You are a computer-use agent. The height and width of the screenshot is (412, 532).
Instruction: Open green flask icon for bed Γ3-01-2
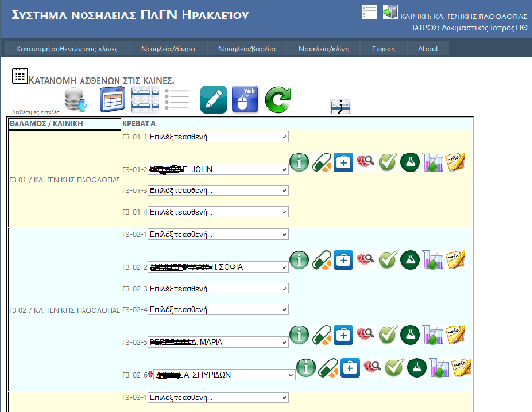[410, 162]
